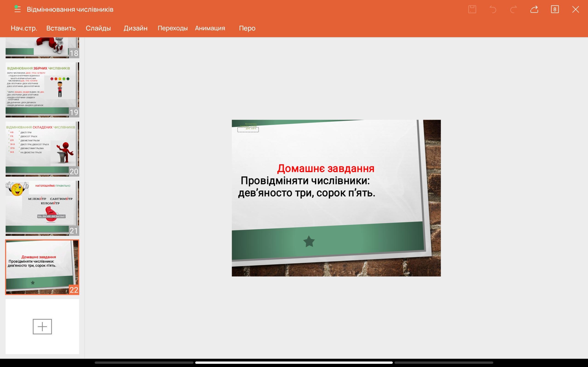
Task: Open the Анимация tab
Action: [x=210, y=28]
